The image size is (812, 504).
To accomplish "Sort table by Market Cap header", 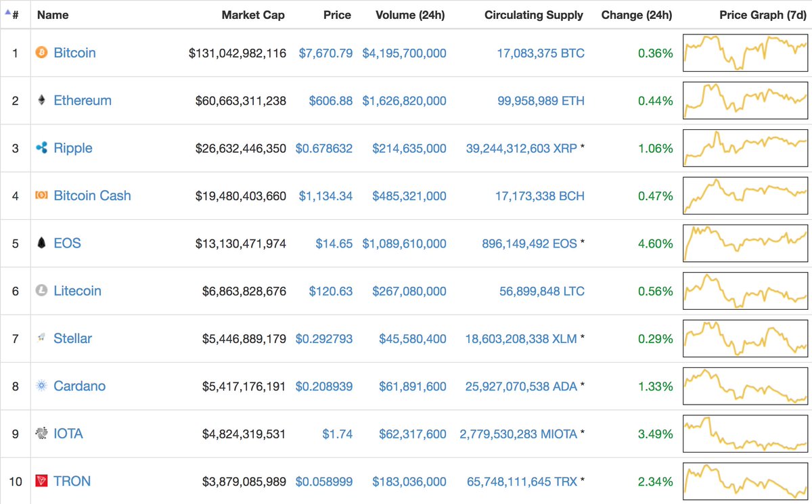I will [x=253, y=15].
